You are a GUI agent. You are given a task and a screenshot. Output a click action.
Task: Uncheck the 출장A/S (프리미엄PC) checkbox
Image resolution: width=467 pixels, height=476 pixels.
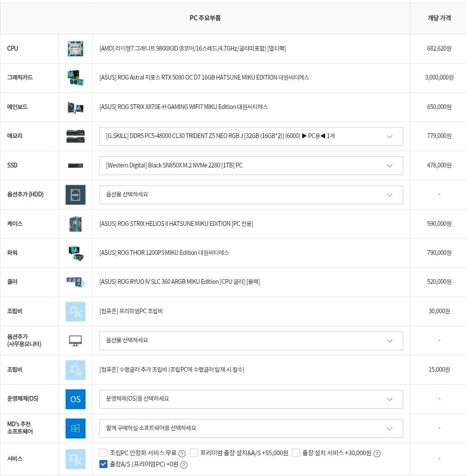coord(103,464)
